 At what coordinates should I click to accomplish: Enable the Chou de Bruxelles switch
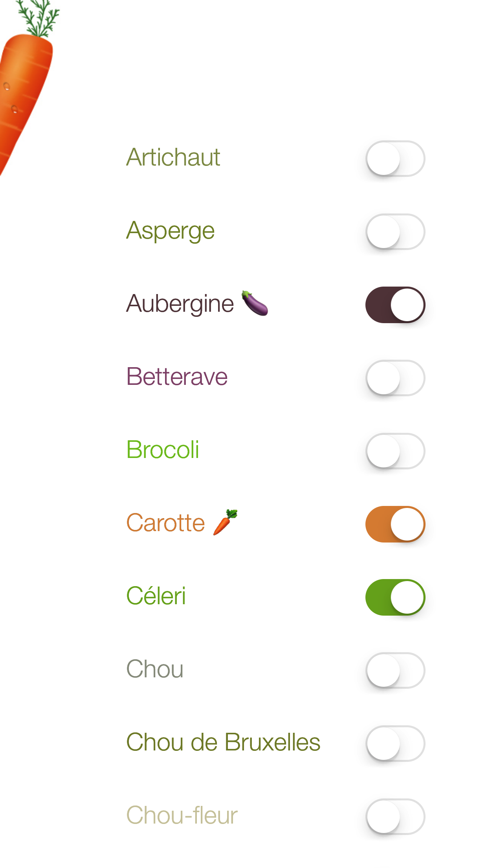(395, 743)
